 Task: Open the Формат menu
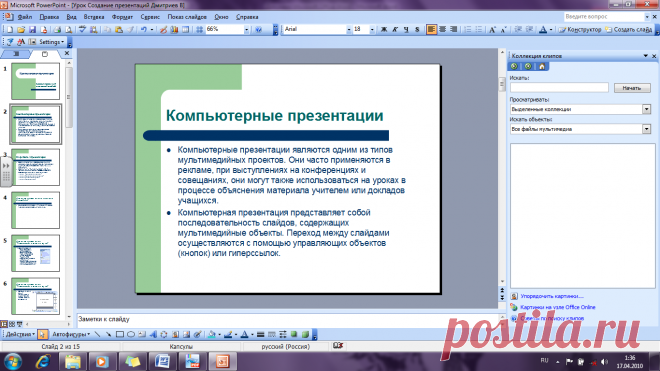122,17
